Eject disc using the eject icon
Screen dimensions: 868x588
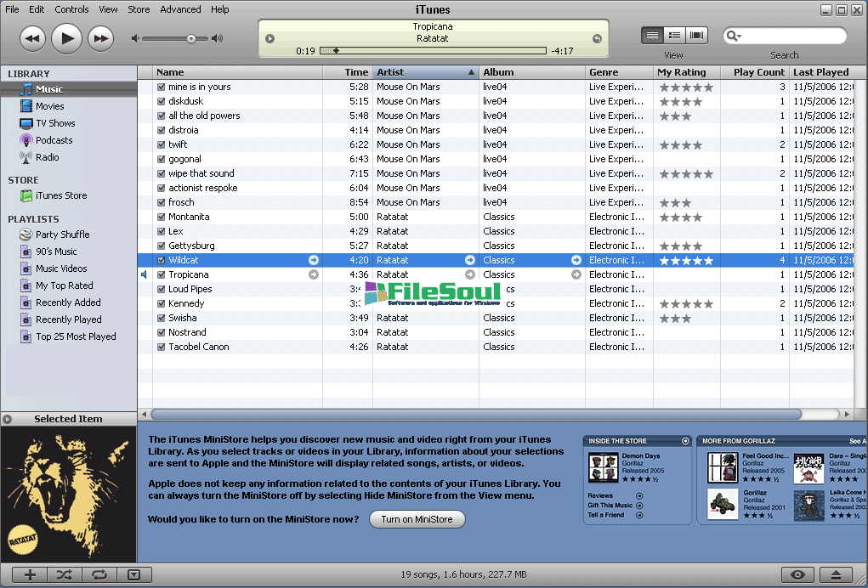click(836, 575)
